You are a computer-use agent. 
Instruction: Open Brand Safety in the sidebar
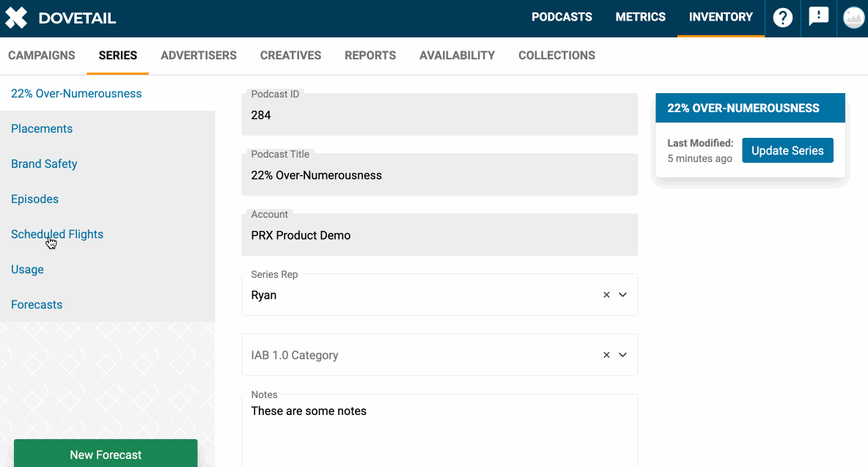click(x=44, y=164)
